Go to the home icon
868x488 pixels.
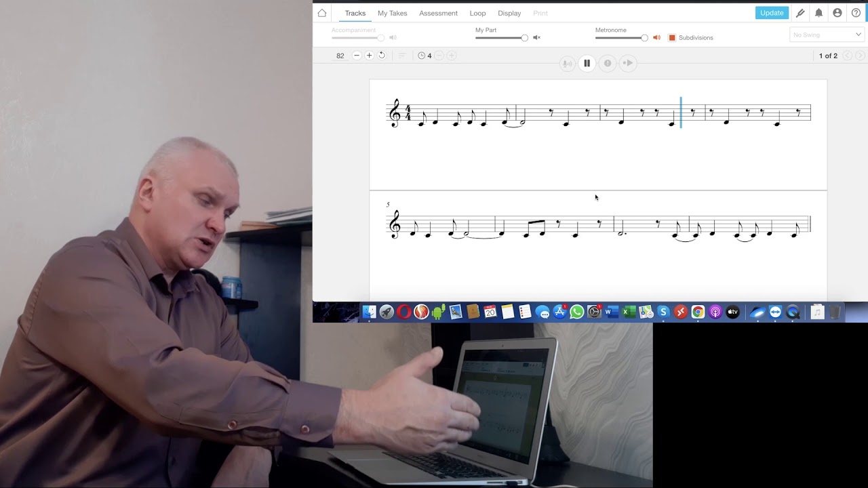coord(322,13)
